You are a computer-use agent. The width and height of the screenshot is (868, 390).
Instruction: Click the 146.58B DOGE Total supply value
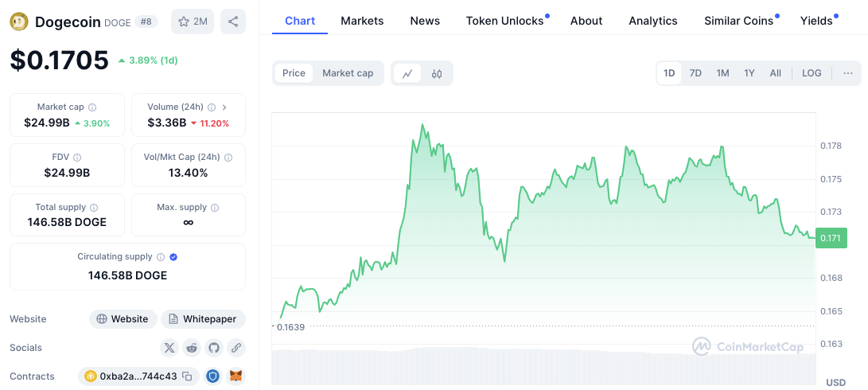coord(67,223)
